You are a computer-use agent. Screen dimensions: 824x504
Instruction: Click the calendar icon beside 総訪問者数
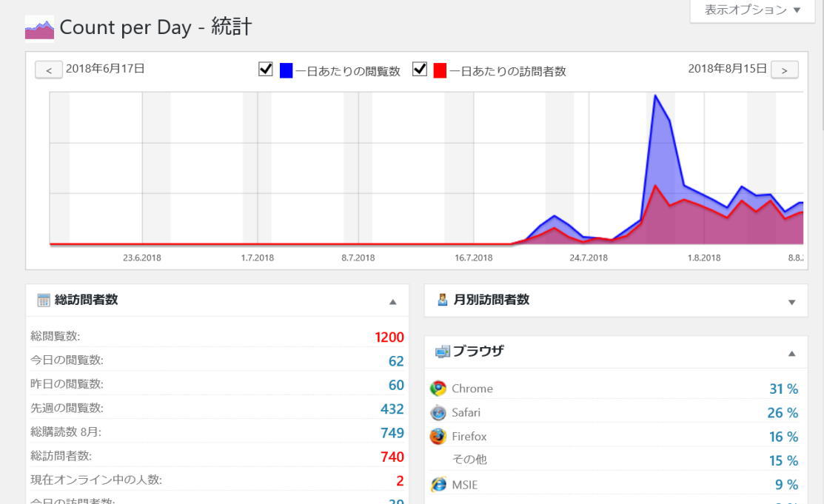point(44,300)
